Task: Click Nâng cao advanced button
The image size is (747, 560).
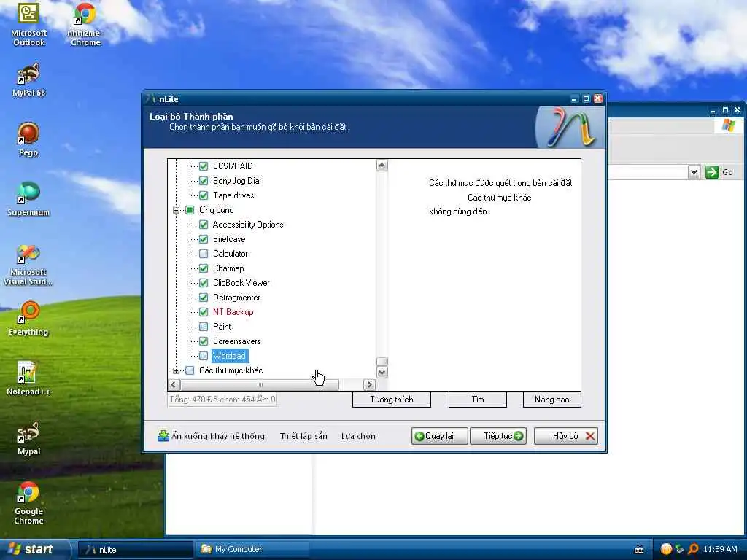Action: [x=551, y=400]
